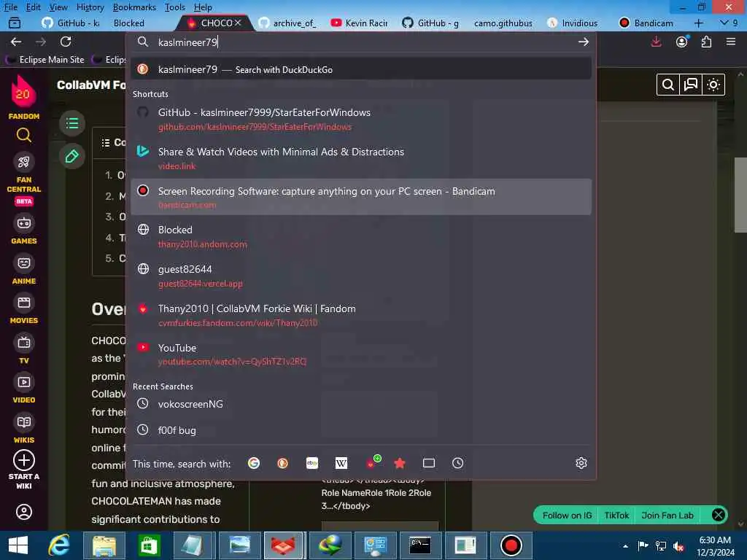Open the Blocked thany2010 shortcut
Image resolution: width=747 pixels, height=560 pixels.
361,236
